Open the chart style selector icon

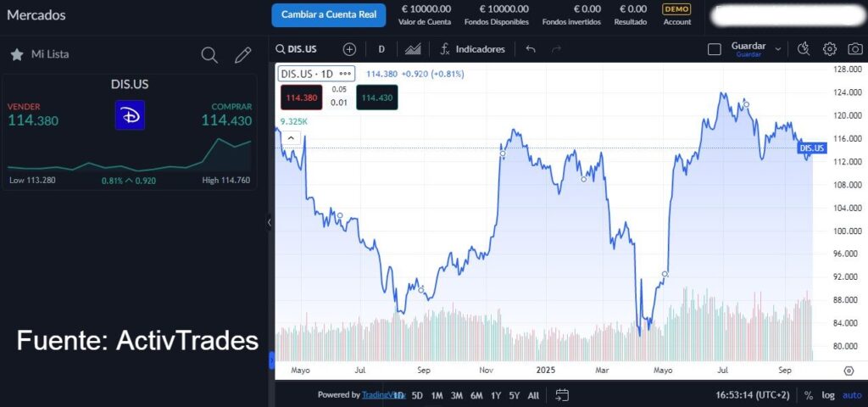[413, 49]
